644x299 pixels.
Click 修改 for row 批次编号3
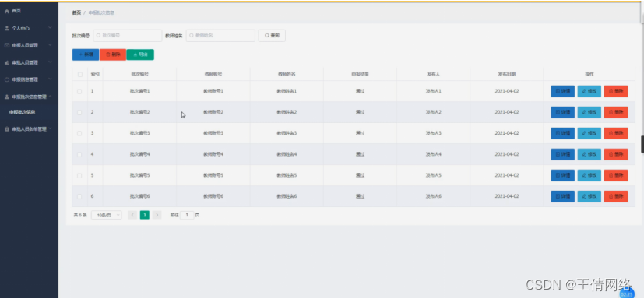point(589,133)
